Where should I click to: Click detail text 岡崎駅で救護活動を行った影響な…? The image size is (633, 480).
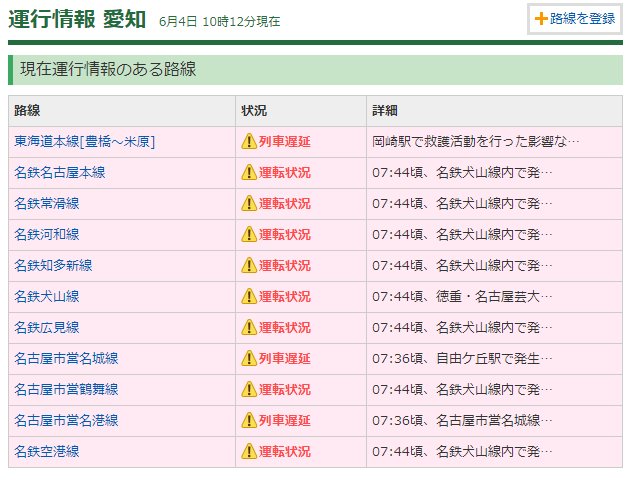click(x=476, y=142)
